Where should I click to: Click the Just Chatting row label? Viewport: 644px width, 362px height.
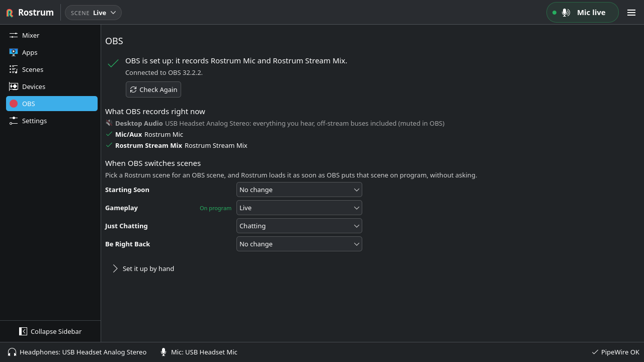pyautogui.click(x=126, y=226)
